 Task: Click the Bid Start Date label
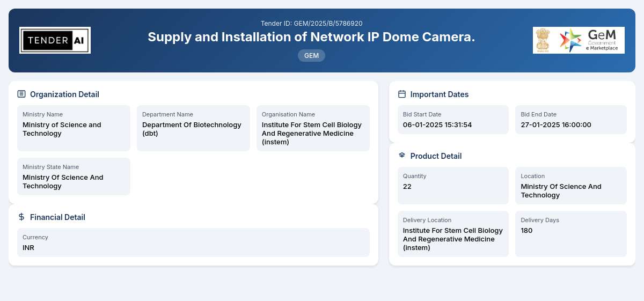pos(422,114)
